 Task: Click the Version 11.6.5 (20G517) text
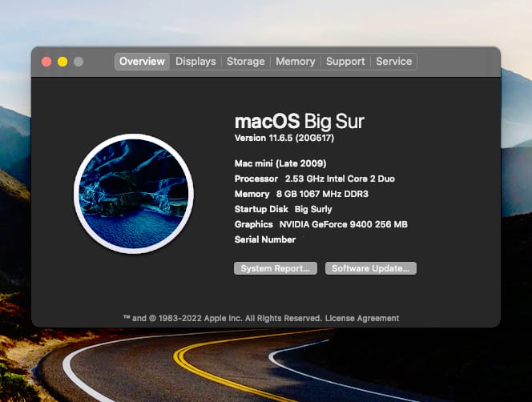(284, 138)
